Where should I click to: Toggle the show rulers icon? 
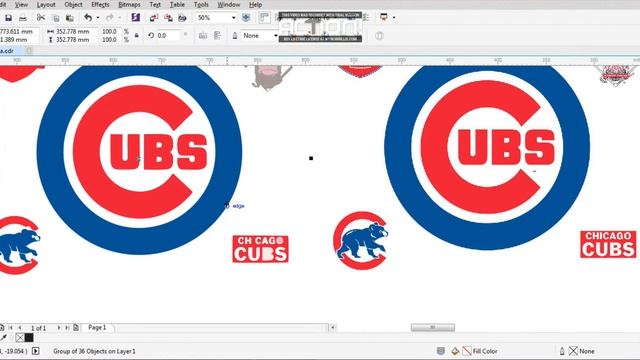pos(264,18)
